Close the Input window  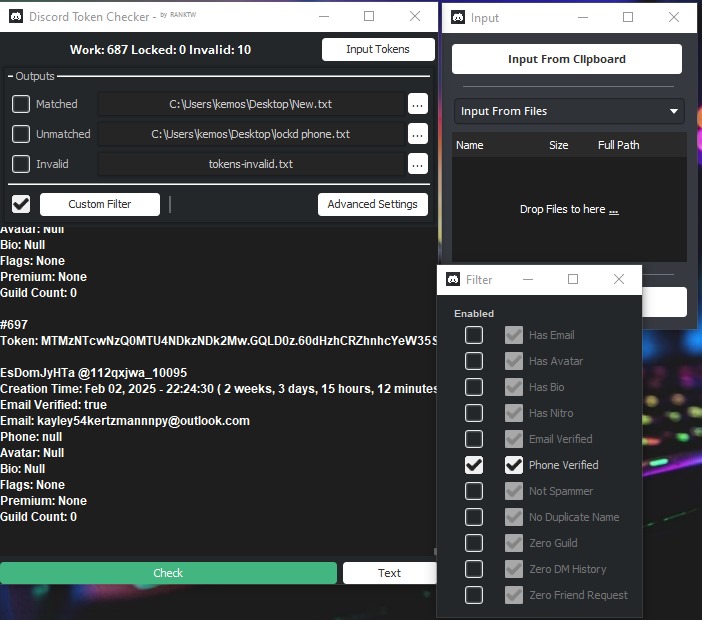point(674,17)
